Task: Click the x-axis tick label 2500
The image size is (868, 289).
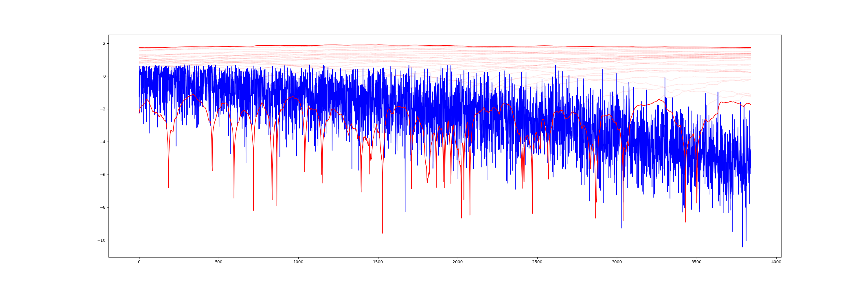Action: click(x=537, y=262)
